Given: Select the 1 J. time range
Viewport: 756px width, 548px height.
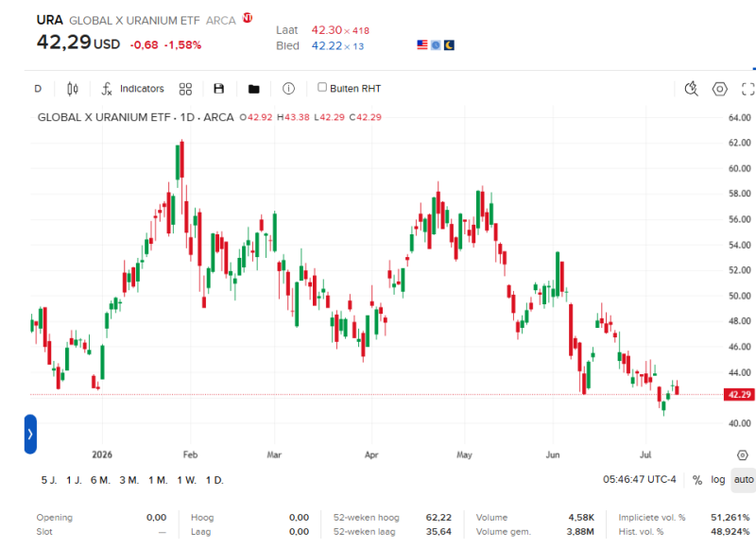Looking at the screenshot, I should tap(74, 480).
